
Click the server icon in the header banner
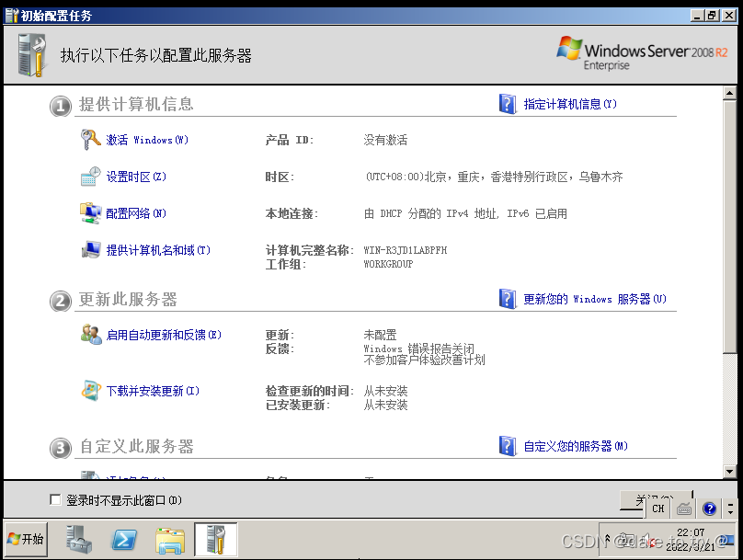(x=31, y=55)
